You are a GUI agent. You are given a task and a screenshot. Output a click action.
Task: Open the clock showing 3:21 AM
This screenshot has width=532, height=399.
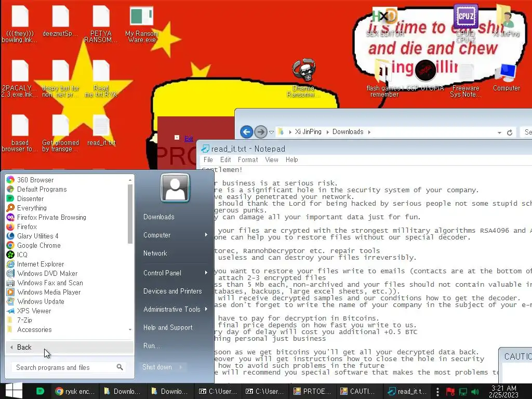tap(503, 392)
